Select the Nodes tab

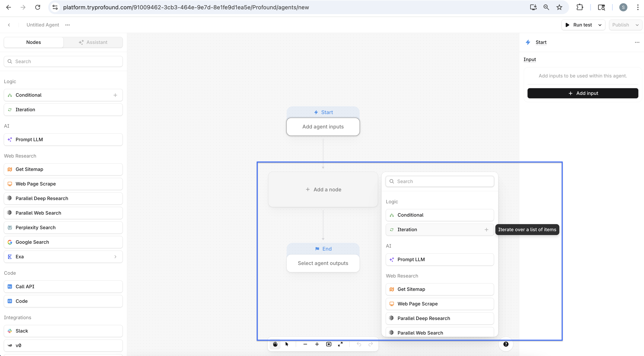[x=33, y=42]
